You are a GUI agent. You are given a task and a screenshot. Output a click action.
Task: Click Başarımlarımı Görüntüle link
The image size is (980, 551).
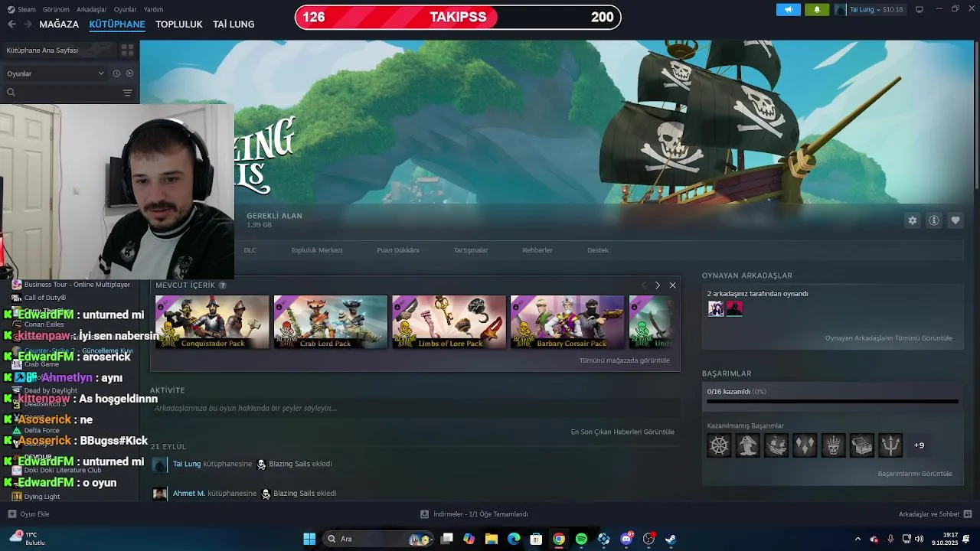(x=915, y=474)
